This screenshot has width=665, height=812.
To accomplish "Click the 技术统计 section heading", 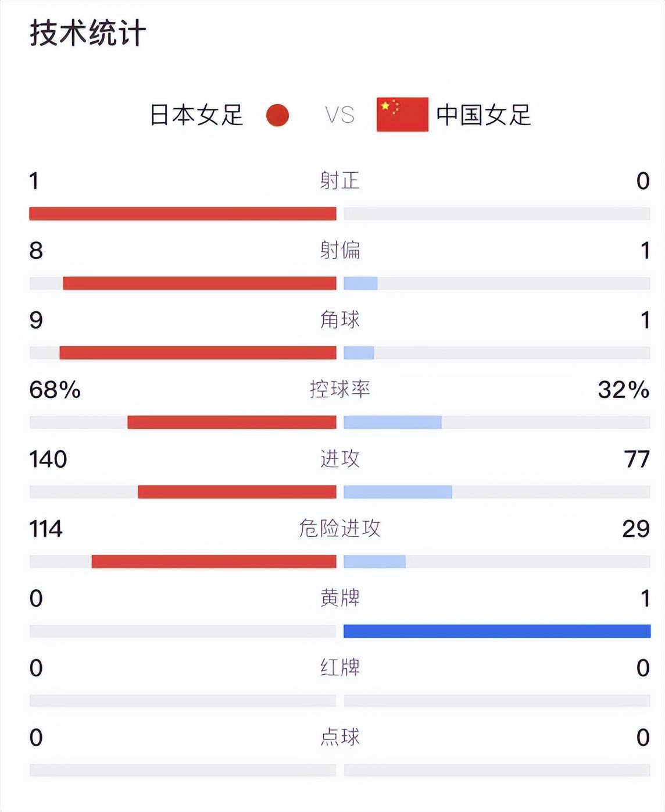I will pos(88,33).
